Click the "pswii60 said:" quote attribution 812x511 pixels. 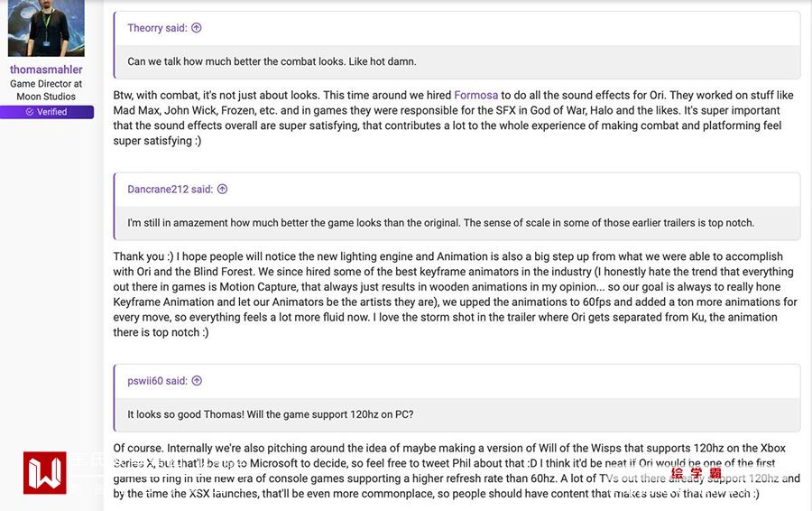(157, 381)
